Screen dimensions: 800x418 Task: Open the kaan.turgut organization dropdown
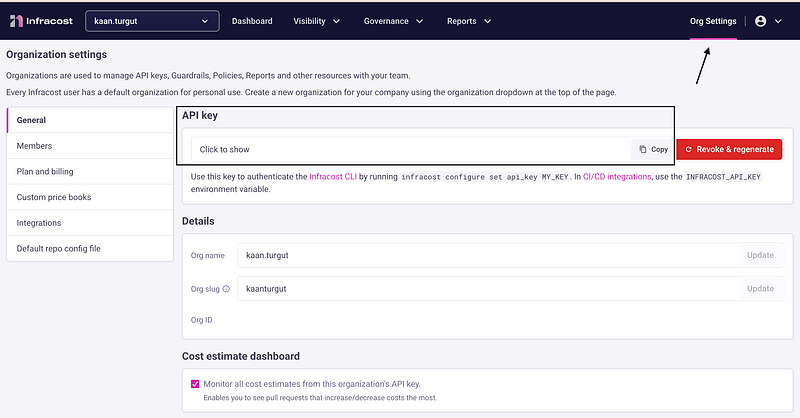(152, 21)
